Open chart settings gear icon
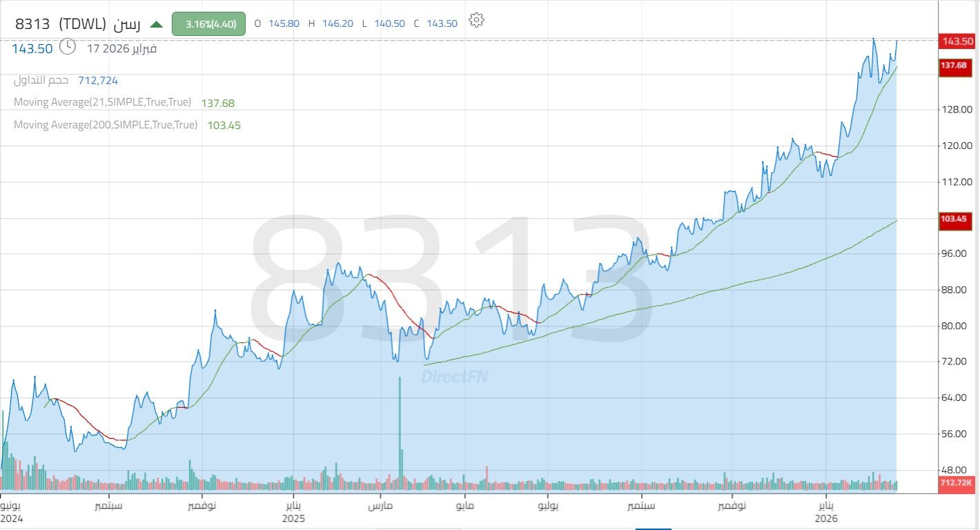Image resolution: width=980 pixels, height=530 pixels. (476, 20)
